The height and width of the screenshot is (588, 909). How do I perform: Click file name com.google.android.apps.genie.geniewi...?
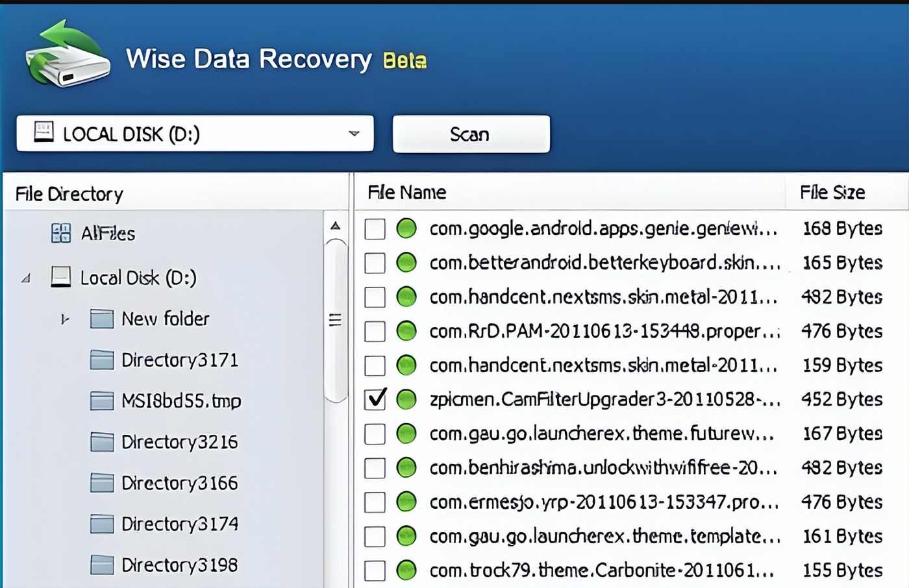603,228
